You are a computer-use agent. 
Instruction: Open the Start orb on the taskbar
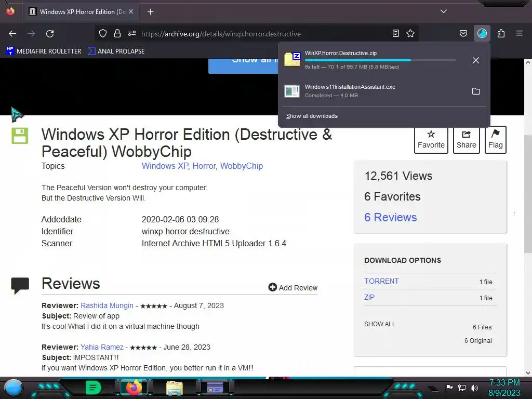coord(14,388)
